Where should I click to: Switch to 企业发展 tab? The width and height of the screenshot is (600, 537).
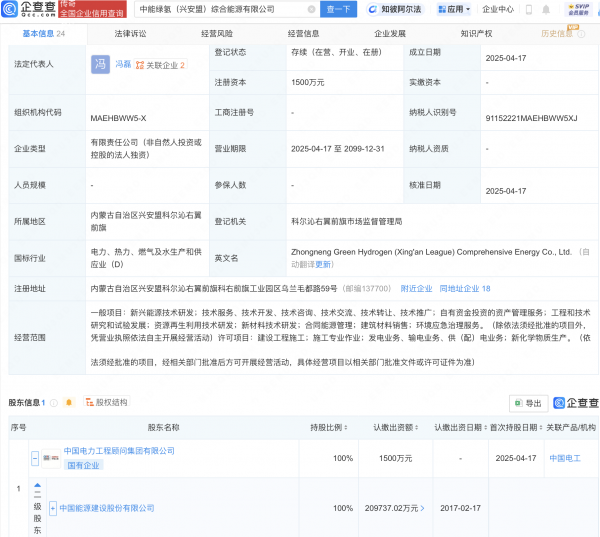[x=390, y=34]
